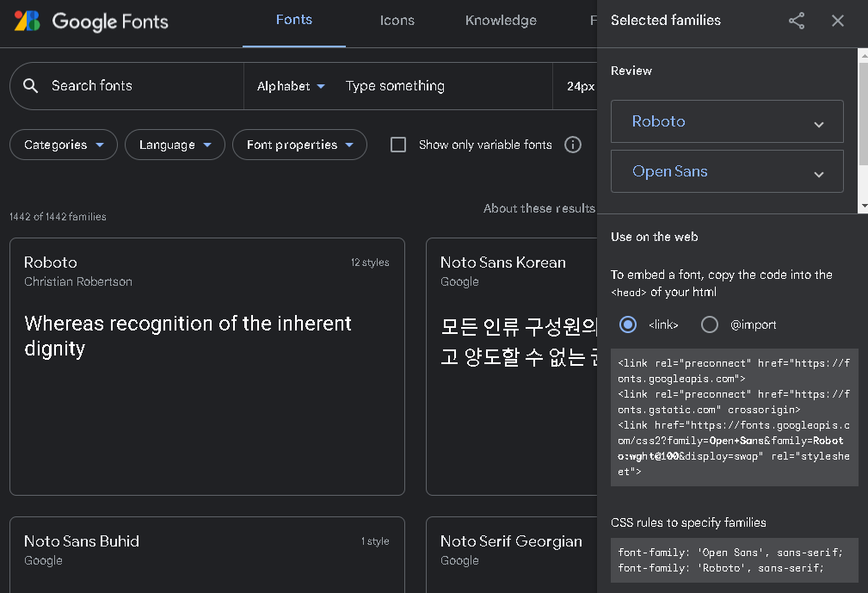
Task: Click 'Christian Robertson' author name
Action: coord(78,281)
